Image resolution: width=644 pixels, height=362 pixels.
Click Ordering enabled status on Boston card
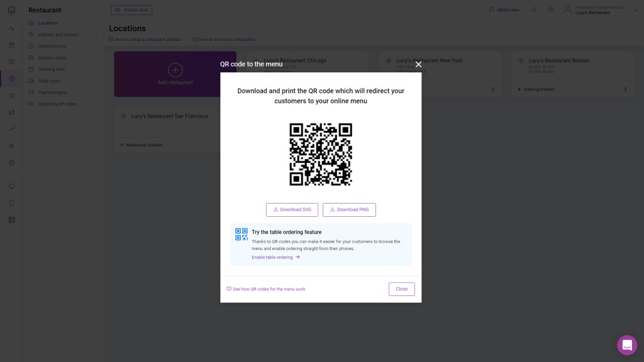tap(536, 89)
